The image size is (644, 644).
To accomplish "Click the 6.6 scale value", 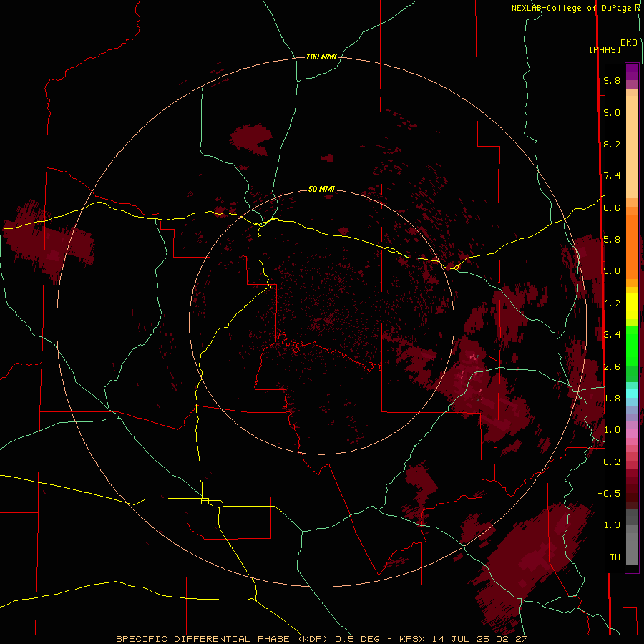I will pos(612,208).
